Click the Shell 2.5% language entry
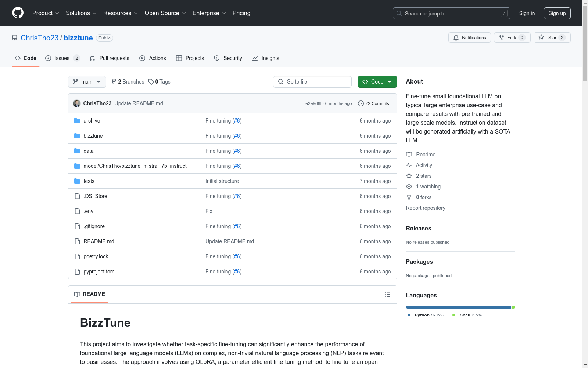Screen dimensions: 588x368 point(467,315)
